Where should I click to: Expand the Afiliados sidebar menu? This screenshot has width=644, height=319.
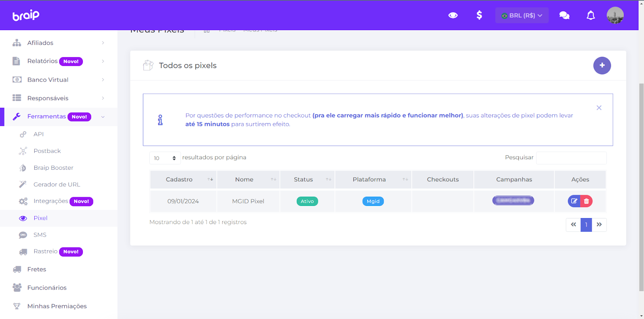coord(58,43)
